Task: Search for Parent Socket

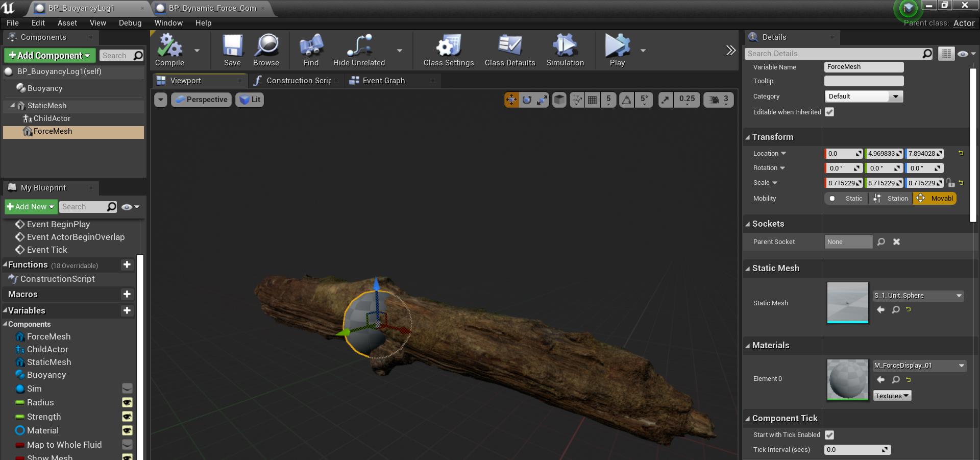Action: [881, 242]
